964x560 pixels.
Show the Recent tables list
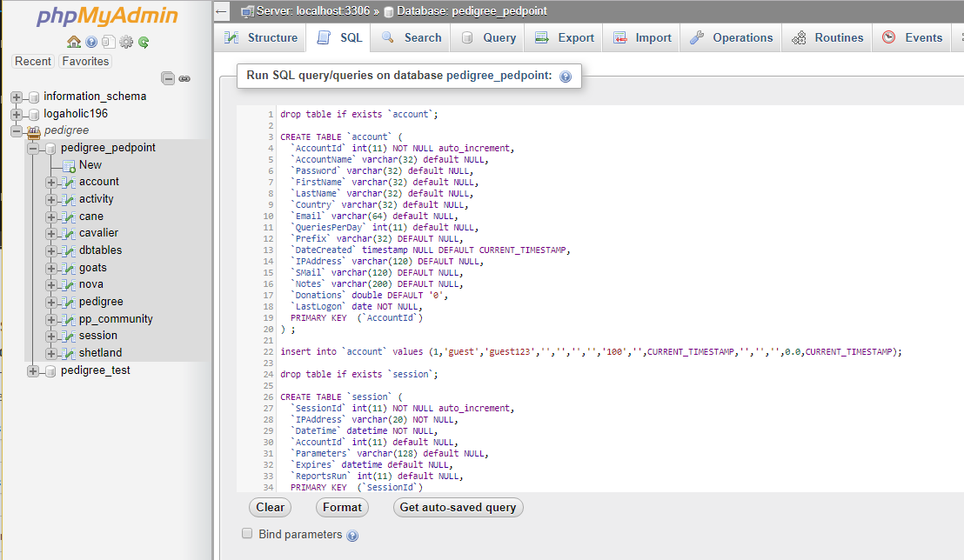click(x=33, y=62)
